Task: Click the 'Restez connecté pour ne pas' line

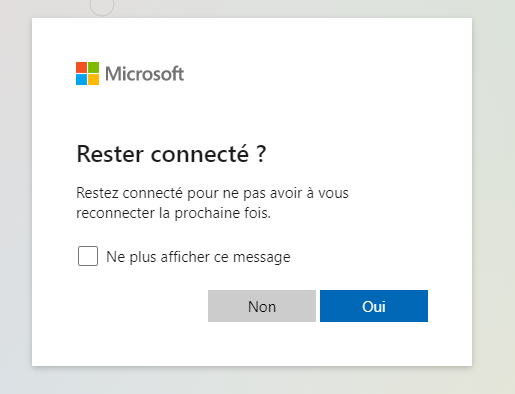Action: click(173, 193)
